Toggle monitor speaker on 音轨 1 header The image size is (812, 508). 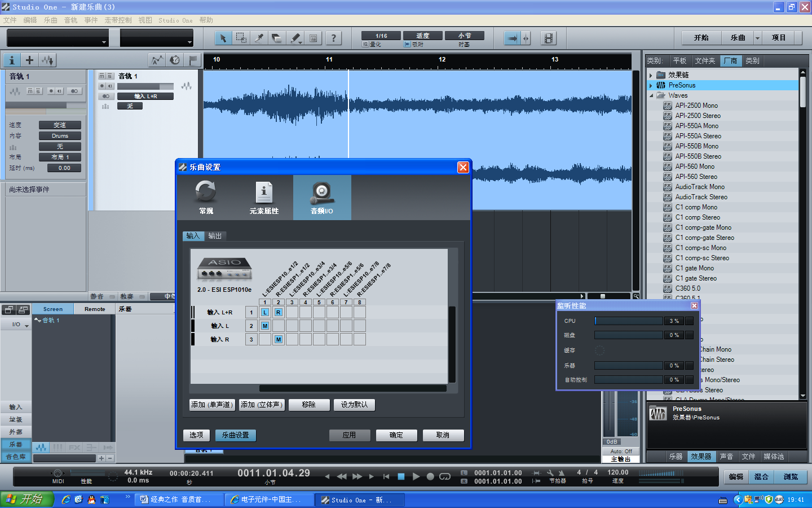[110, 86]
